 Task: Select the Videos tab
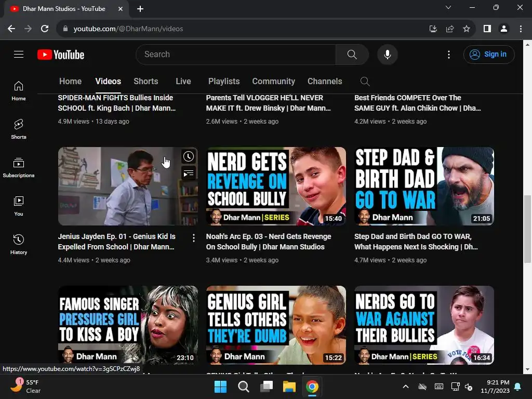(108, 82)
